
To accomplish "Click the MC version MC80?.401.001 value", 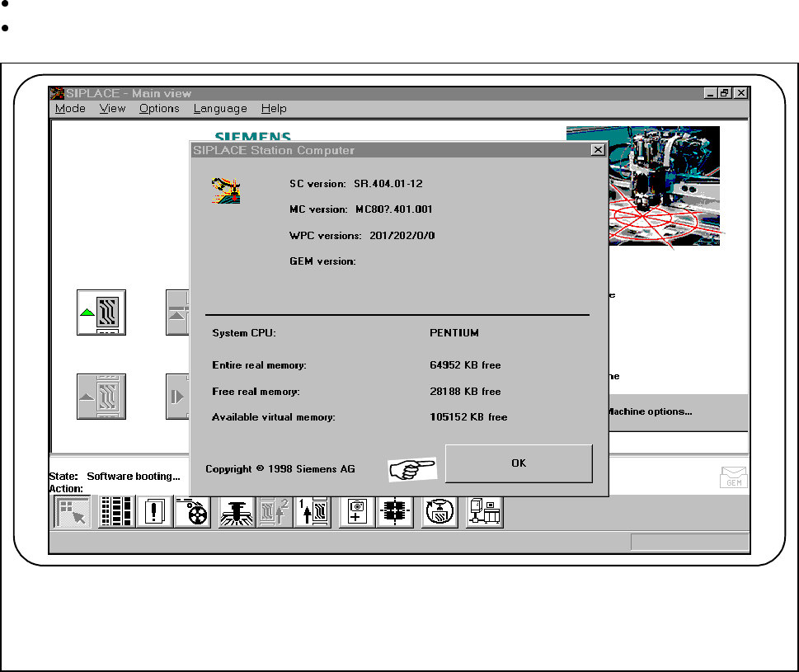I will pos(394,209).
